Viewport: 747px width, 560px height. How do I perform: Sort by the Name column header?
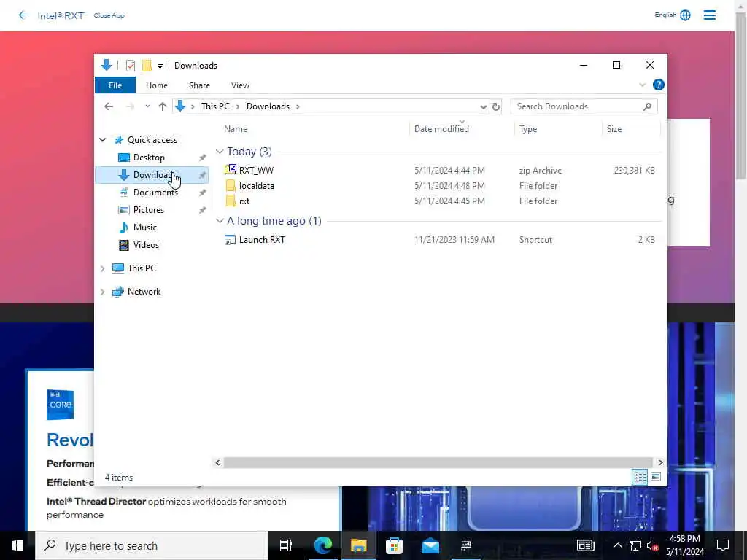point(236,129)
